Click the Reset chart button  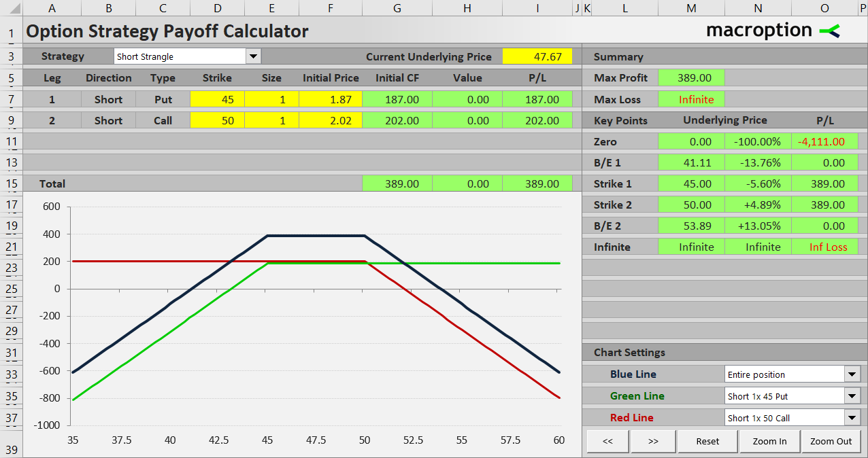point(707,441)
